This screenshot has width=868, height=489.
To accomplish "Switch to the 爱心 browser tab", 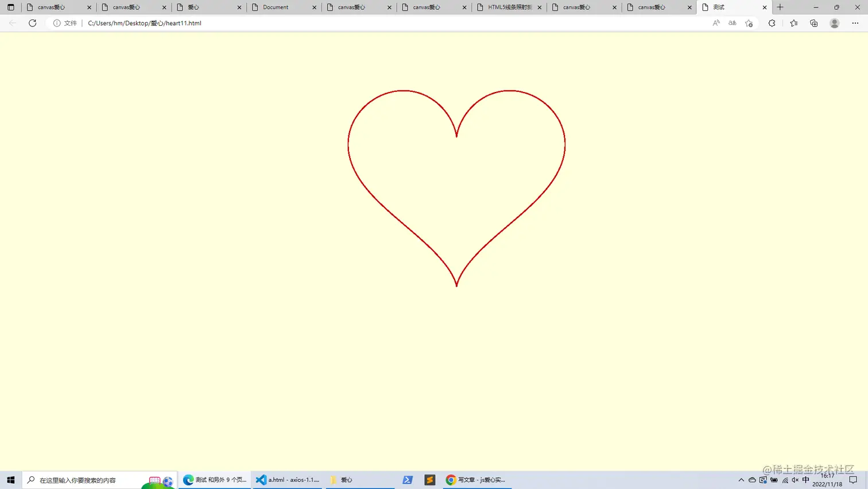I will coord(210,7).
